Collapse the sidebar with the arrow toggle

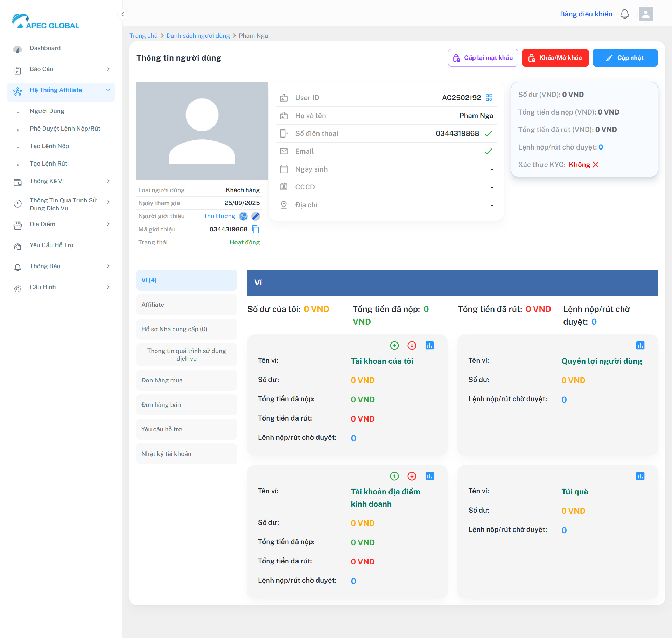coord(122,14)
